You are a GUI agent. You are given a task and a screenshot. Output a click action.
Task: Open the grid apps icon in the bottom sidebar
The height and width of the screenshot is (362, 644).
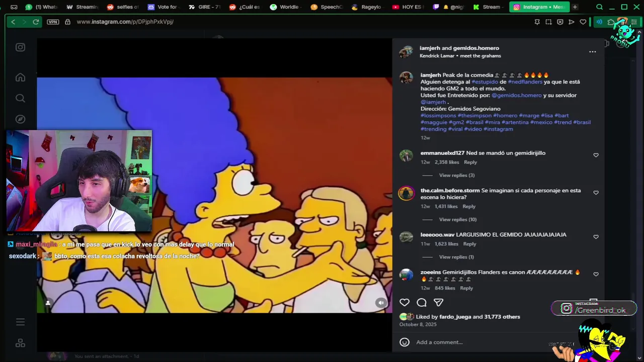click(x=20, y=343)
